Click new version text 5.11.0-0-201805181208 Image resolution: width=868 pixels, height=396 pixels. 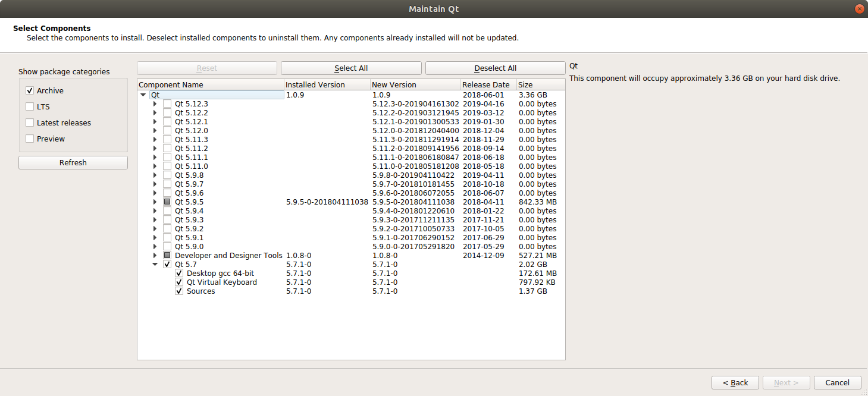tap(416, 166)
